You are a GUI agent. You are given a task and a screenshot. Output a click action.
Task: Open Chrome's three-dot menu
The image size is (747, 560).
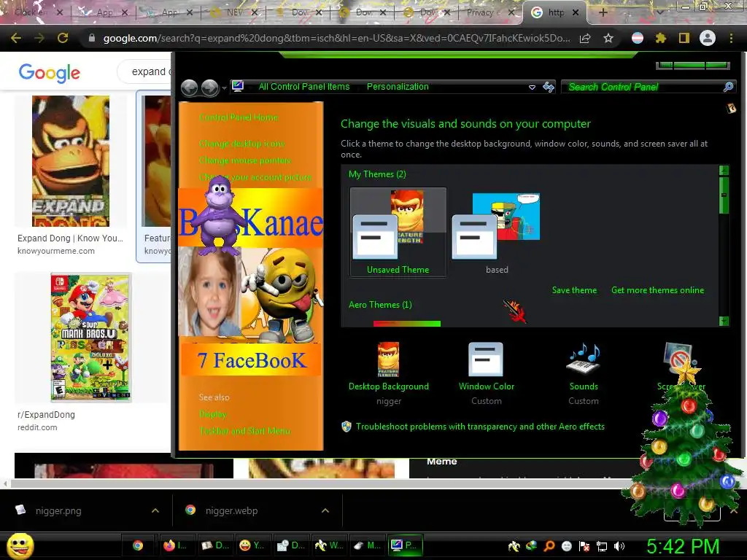pyautogui.click(x=731, y=38)
